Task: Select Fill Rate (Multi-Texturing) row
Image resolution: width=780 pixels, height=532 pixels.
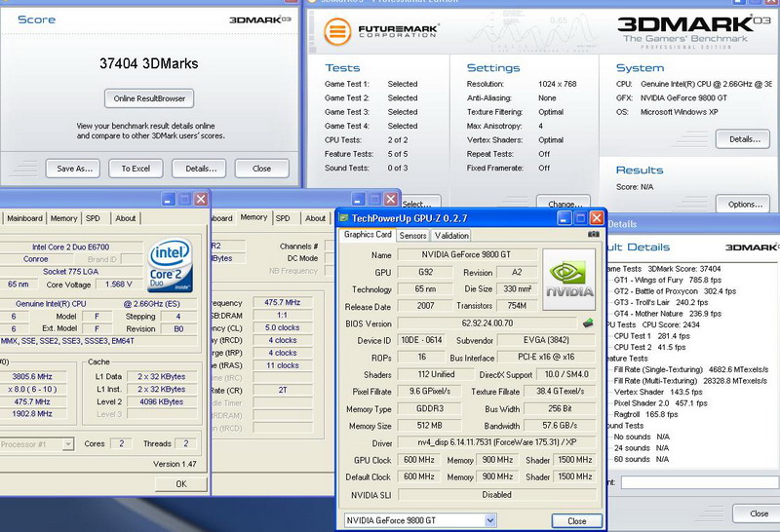Action: pyautogui.click(x=690, y=381)
